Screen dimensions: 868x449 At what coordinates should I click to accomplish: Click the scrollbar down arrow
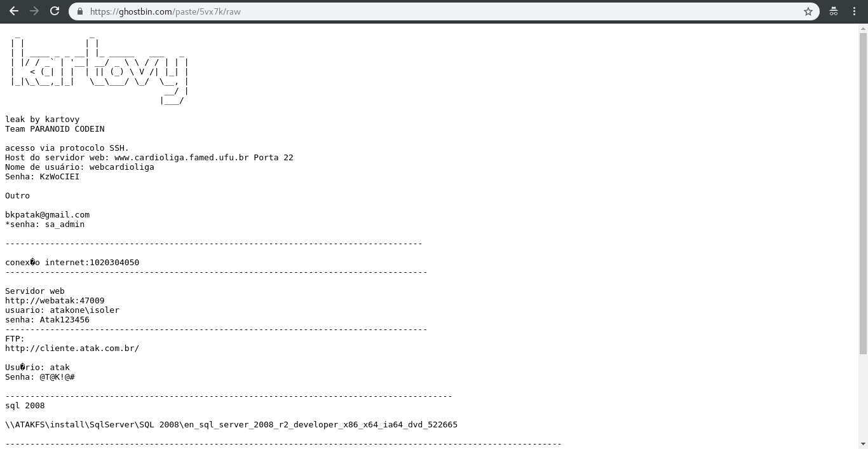coord(863,444)
